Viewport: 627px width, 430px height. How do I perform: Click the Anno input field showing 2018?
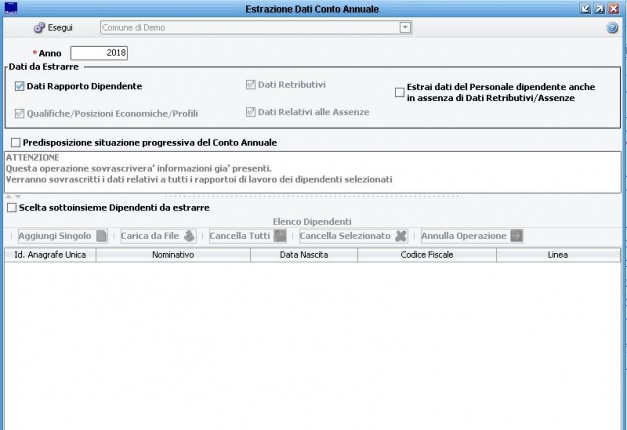(99, 53)
